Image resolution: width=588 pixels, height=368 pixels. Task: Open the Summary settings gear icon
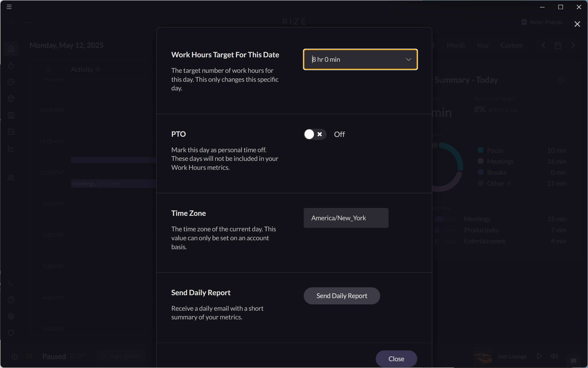coord(561,80)
